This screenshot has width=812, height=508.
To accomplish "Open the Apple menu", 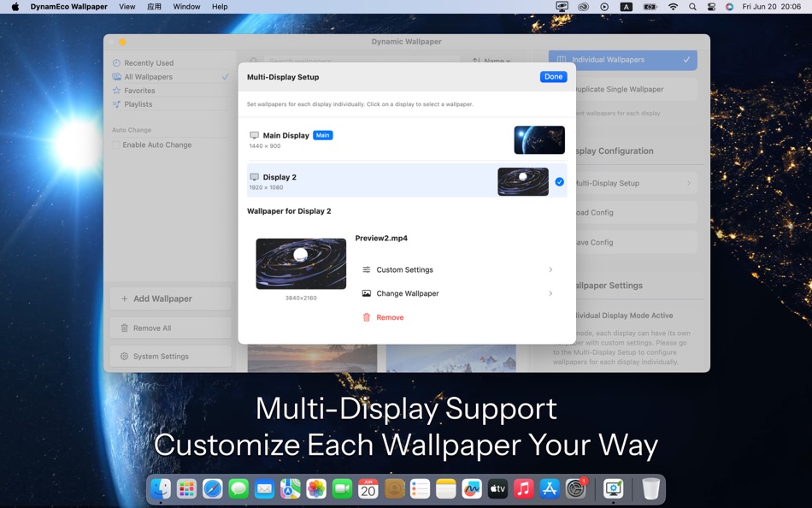I will click(x=15, y=7).
